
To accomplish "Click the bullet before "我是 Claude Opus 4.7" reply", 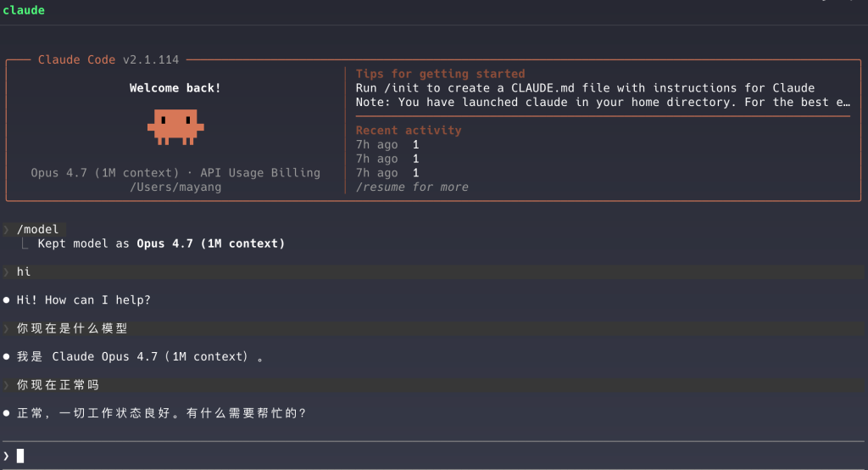I will pos(7,357).
